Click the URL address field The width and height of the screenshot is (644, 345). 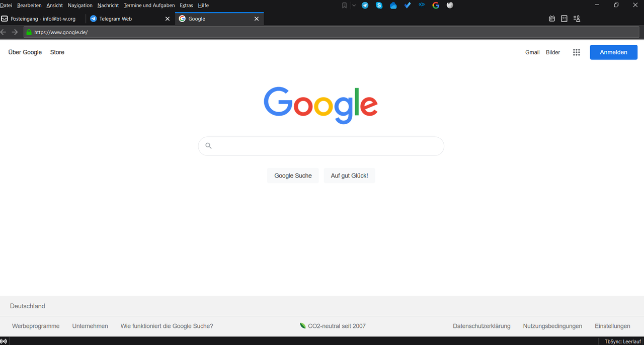[x=331, y=32]
